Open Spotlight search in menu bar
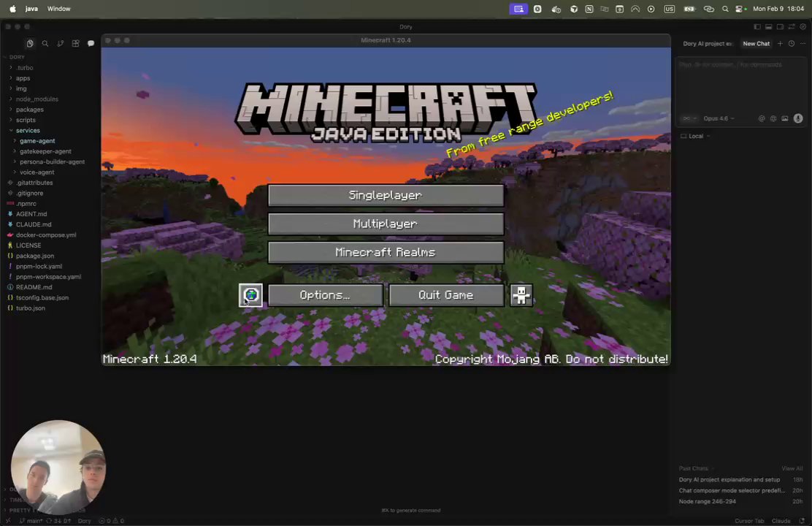 (x=725, y=9)
